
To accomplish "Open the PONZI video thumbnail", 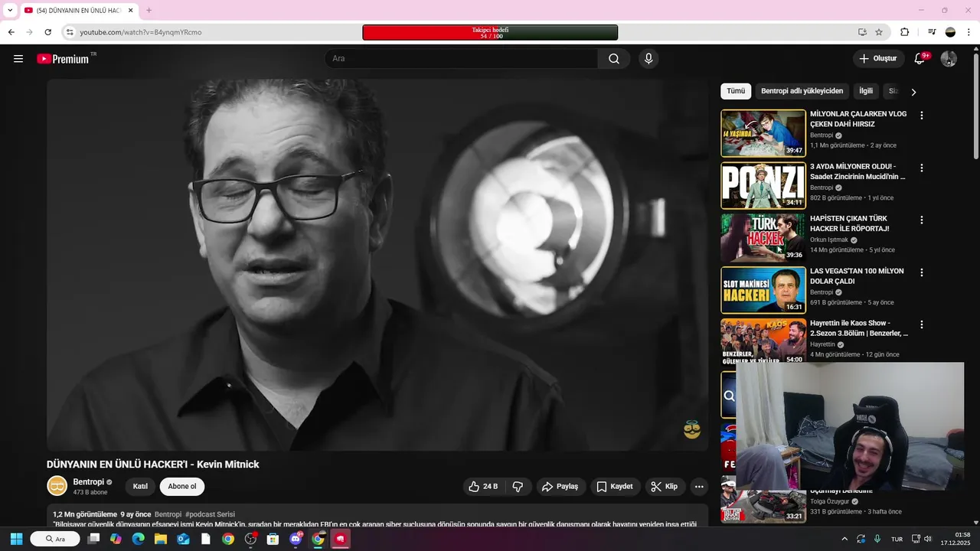I will coord(763,185).
